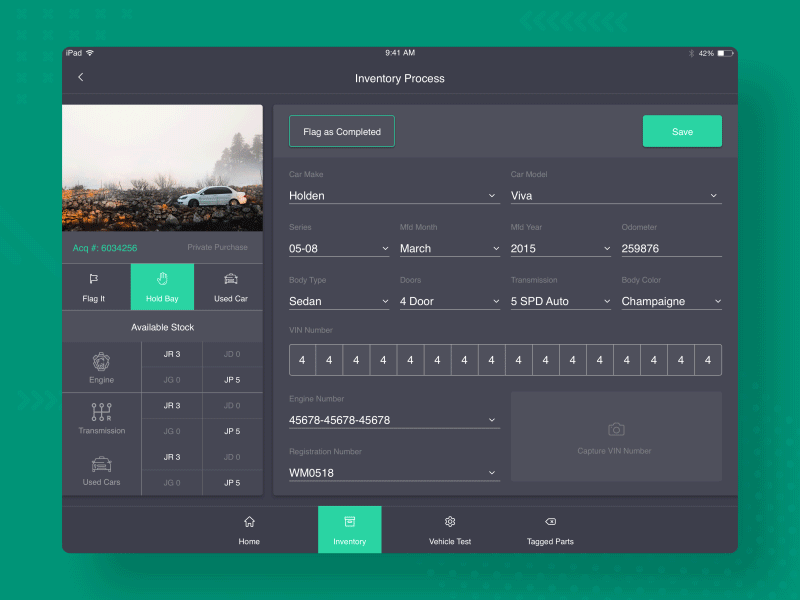Open Tagged Parts from the bottom navigation
This screenshot has height=600, width=800.
coord(549,528)
